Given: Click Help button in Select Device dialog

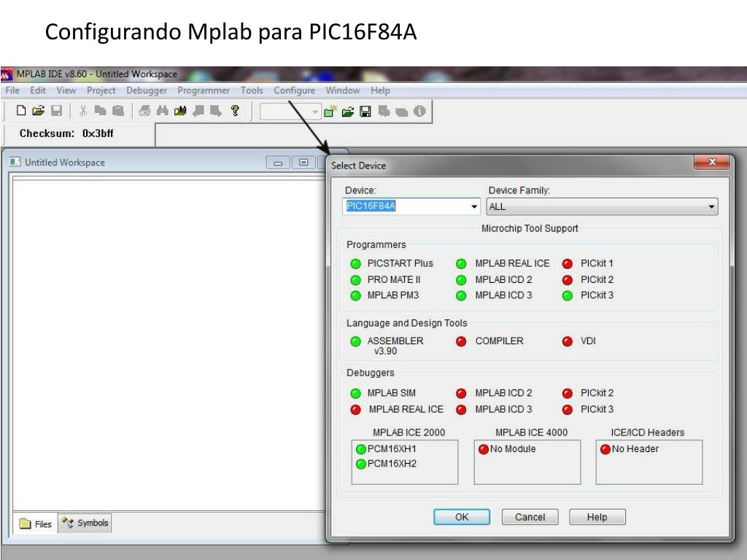Looking at the screenshot, I should click(597, 517).
